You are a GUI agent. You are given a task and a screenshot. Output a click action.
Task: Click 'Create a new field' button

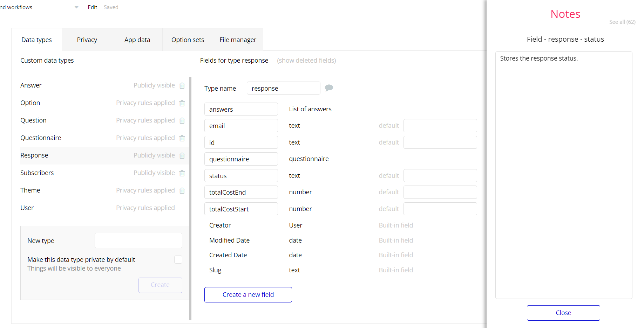(248, 295)
